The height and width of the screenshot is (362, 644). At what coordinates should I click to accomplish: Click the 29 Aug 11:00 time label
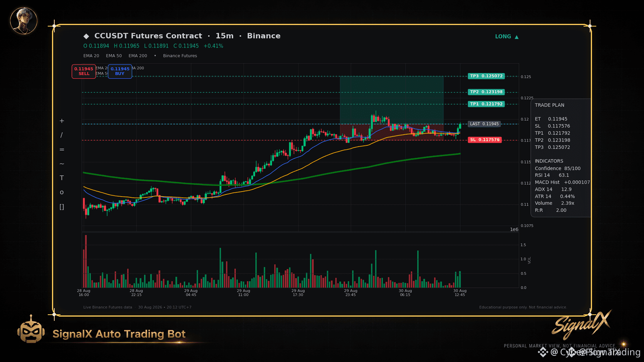point(243,293)
